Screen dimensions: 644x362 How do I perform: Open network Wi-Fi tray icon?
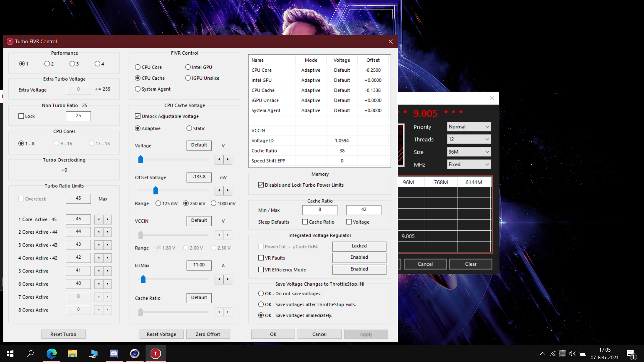tap(553, 354)
